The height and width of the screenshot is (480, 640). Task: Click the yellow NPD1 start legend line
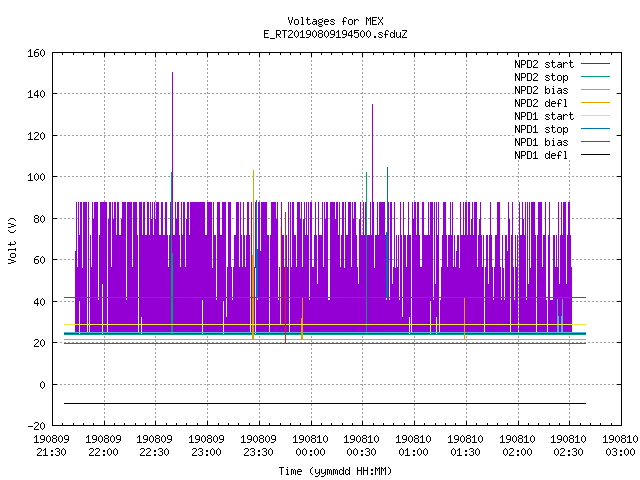pos(596,116)
